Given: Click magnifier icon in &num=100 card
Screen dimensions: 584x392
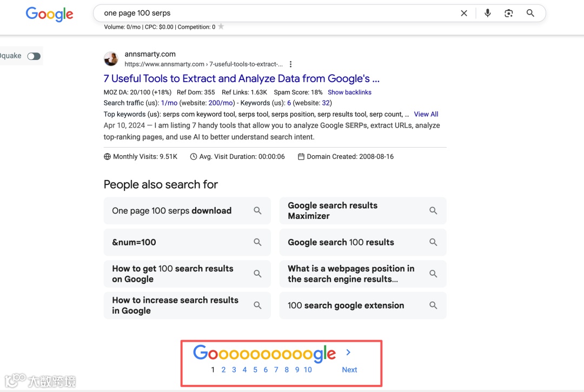Looking at the screenshot, I should pos(257,242).
